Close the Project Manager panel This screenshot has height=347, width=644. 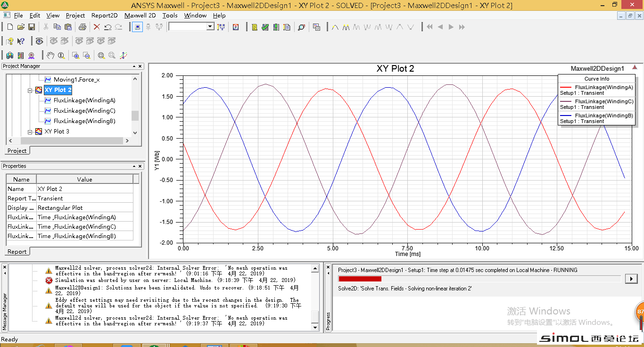pos(140,66)
